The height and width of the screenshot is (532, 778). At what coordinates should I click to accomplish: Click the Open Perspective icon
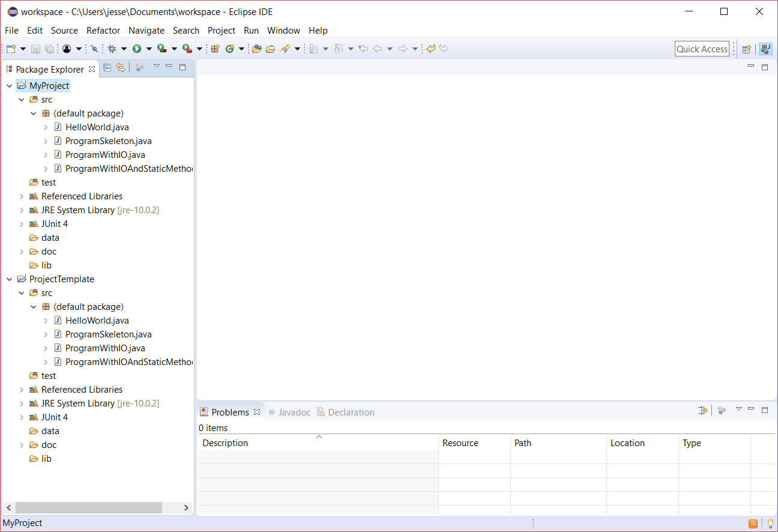746,49
